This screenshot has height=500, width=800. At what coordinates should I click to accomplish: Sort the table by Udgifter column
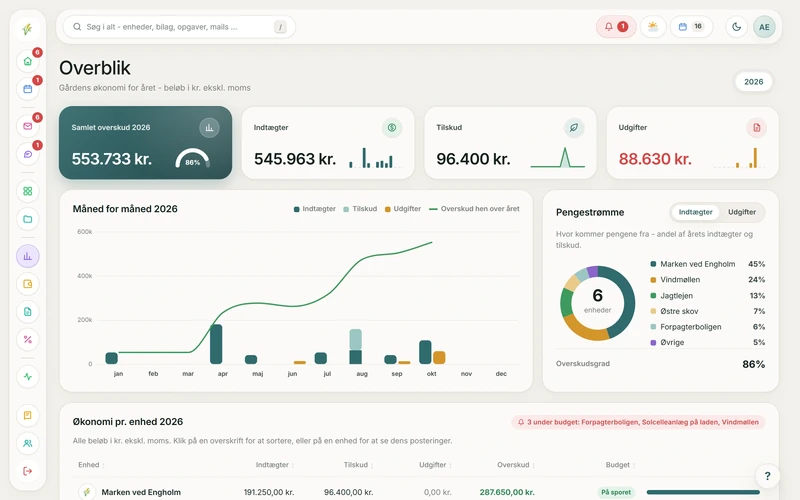(x=435, y=465)
